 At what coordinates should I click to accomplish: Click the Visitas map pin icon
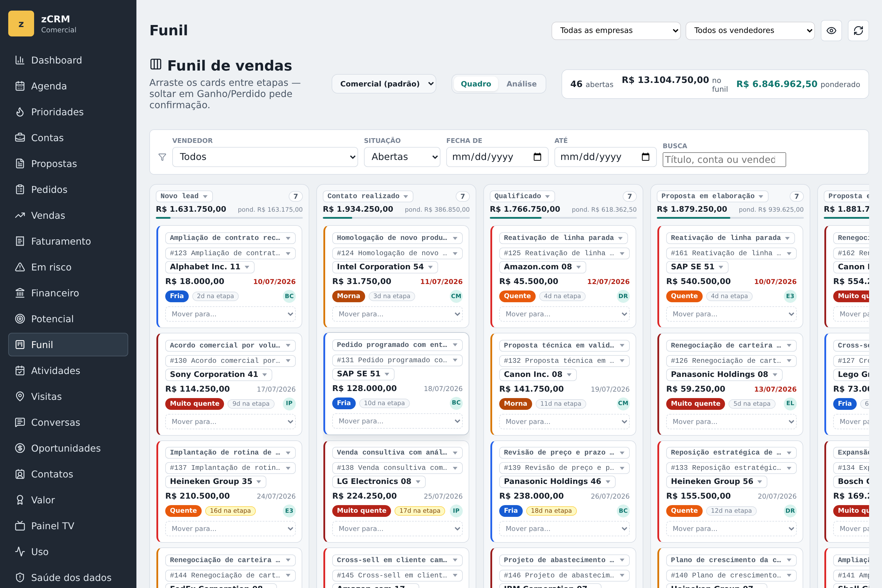(20, 396)
